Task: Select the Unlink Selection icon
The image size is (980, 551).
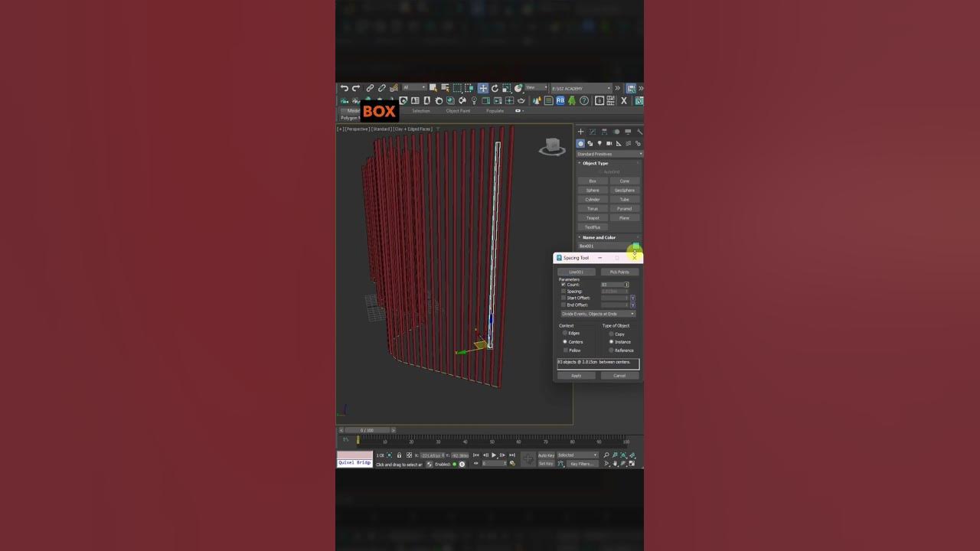Action: (382, 88)
